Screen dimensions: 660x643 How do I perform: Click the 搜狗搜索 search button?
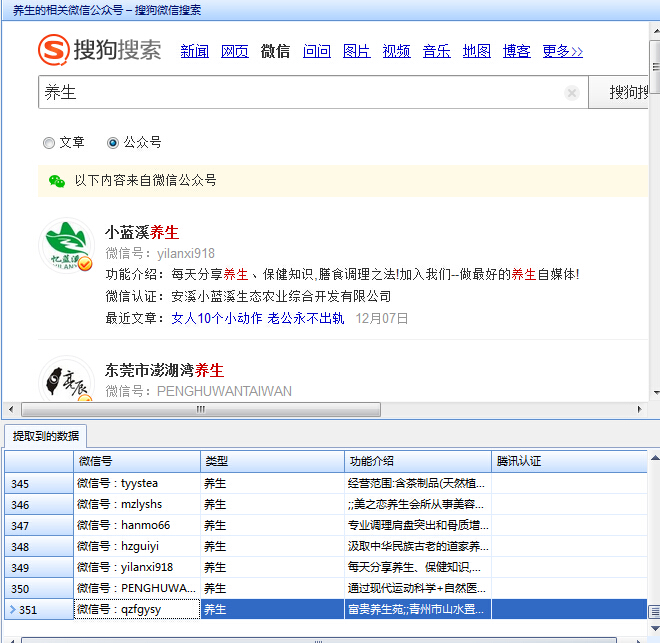pyautogui.click(x=618, y=92)
